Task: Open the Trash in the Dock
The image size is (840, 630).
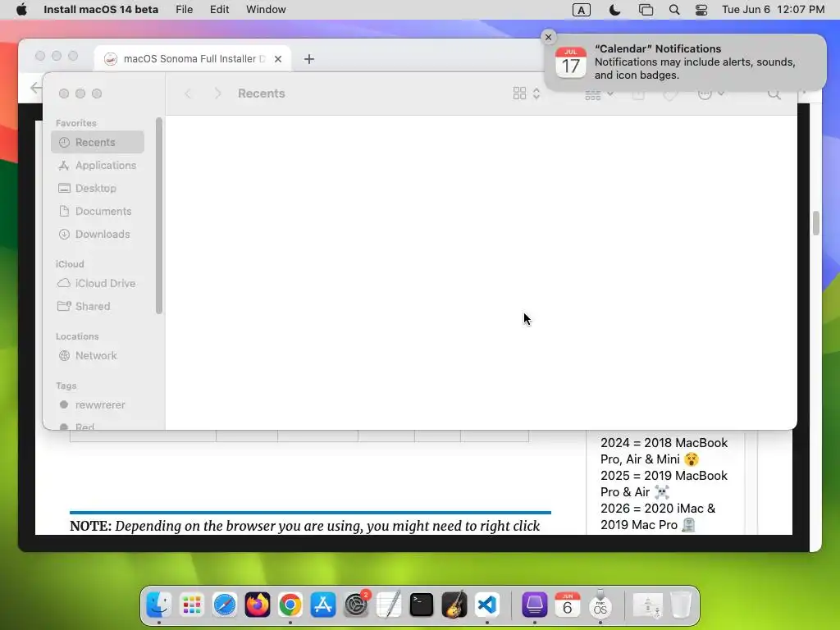Action: point(680,605)
